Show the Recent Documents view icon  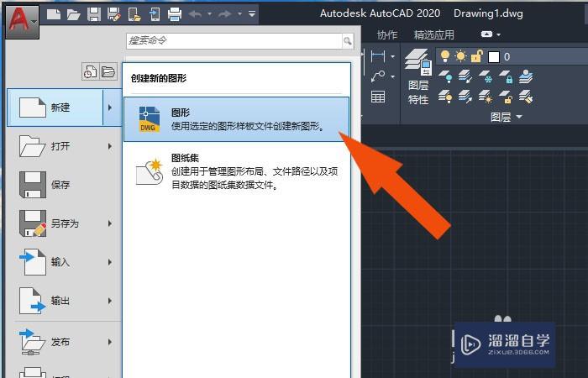(90, 71)
